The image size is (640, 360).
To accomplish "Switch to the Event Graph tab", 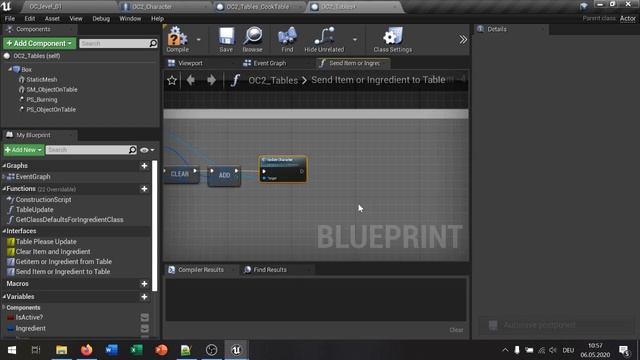I will click(x=264, y=63).
